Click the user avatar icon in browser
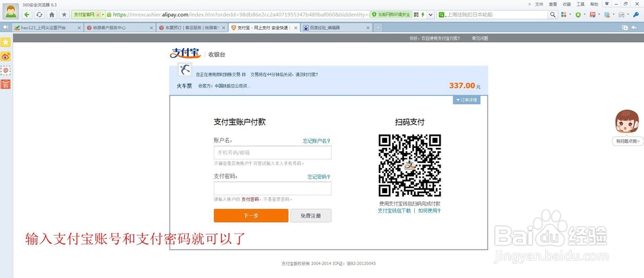The width and height of the screenshot is (644, 278). (x=11, y=11)
